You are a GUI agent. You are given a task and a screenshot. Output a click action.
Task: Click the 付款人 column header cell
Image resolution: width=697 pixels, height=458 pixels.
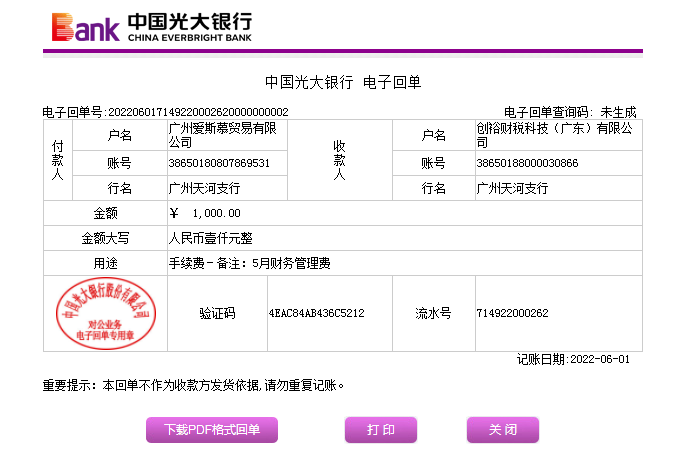coord(58,160)
